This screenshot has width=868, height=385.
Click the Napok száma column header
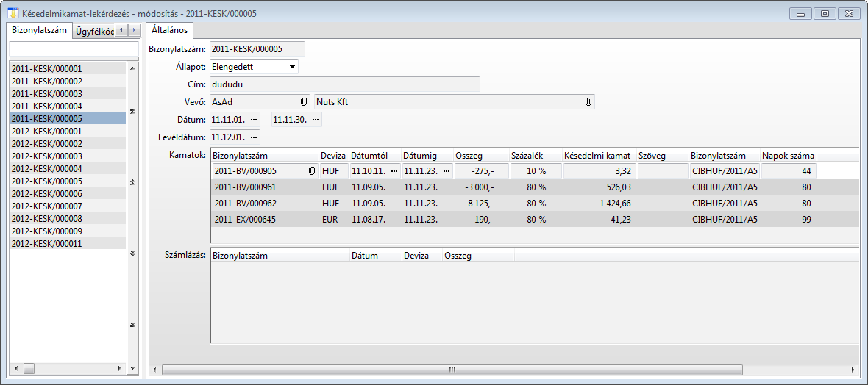pyautogui.click(x=788, y=156)
